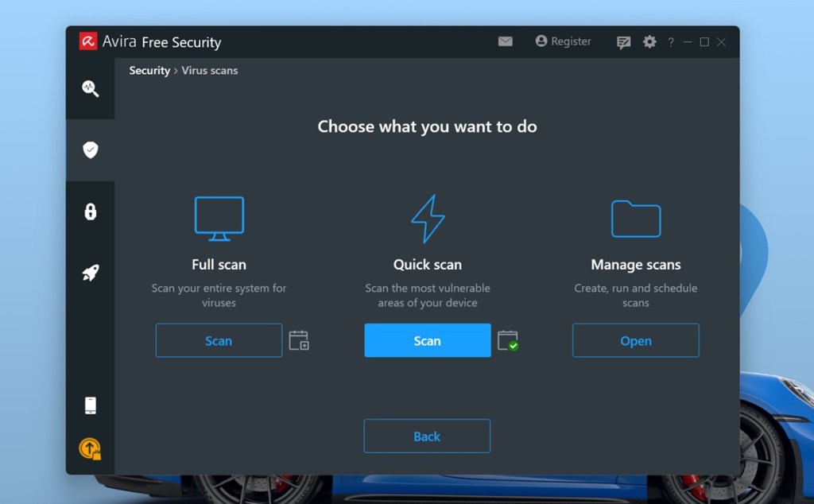Image resolution: width=814 pixels, height=504 pixels.
Task: Click 'Create, run and schedule scans' text
Action: [x=636, y=296]
